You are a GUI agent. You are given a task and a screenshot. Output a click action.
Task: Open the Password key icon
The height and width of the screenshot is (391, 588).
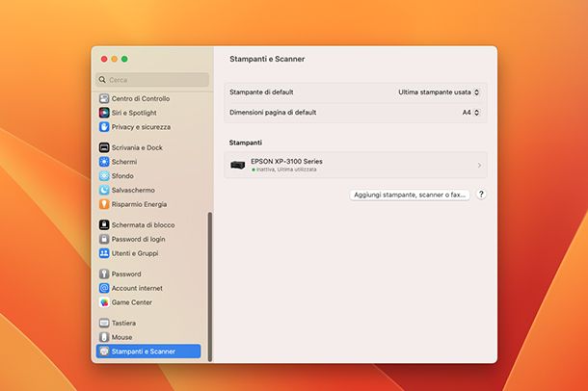coord(104,274)
